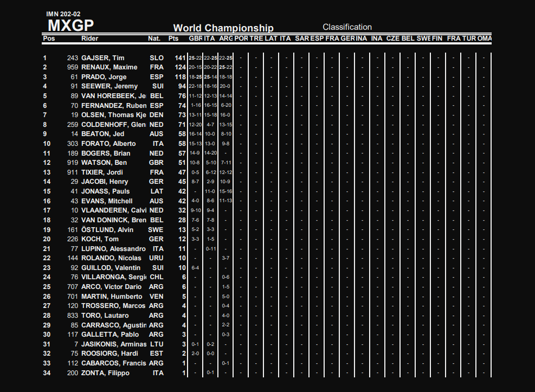
Task: Click the IMN 202-02 document code
Action: pos(63,14)
